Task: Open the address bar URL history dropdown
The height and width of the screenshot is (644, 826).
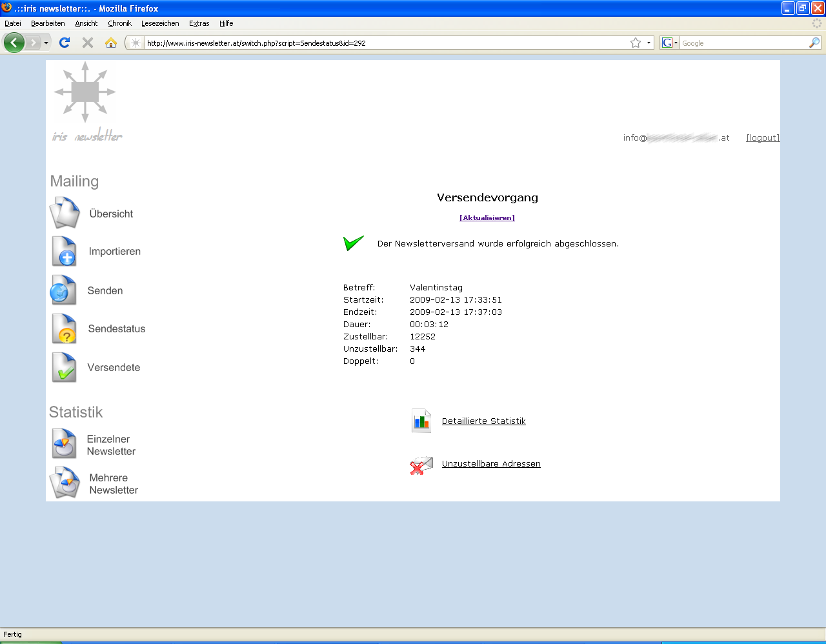Action: pyautogui.click(x=649, y=43)
